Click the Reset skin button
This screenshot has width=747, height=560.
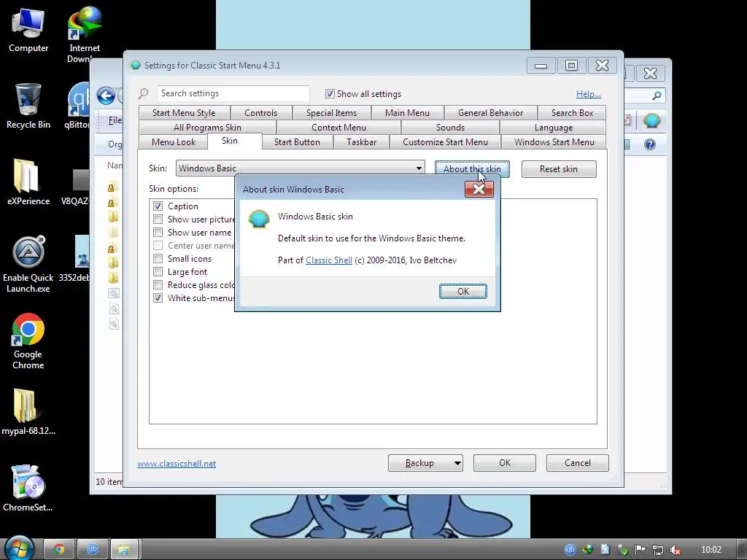click(x=558, y=169)
